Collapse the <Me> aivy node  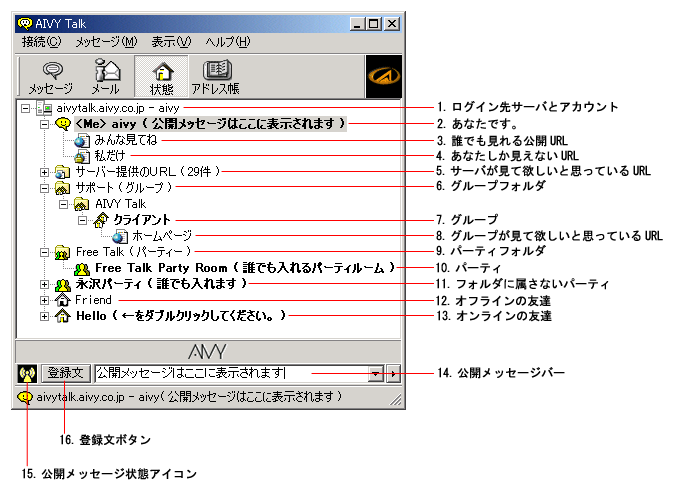(44, 124)
